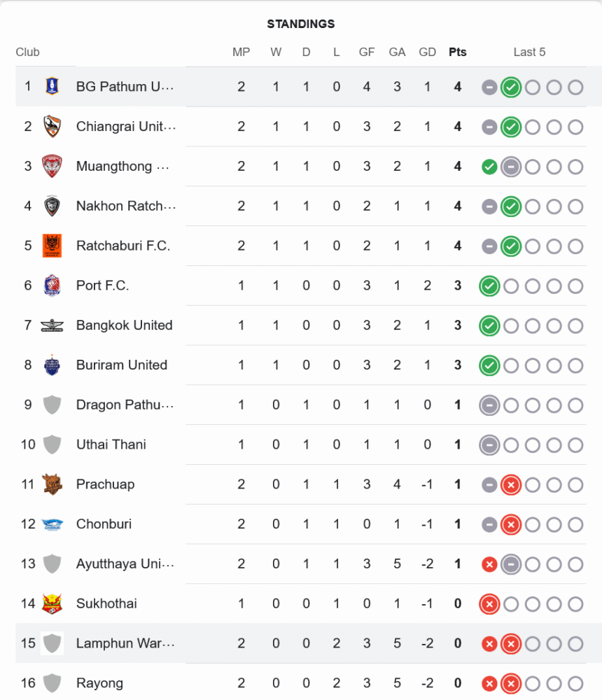Click the Nakhon Ratchasima club logo

tap(52, 206)
